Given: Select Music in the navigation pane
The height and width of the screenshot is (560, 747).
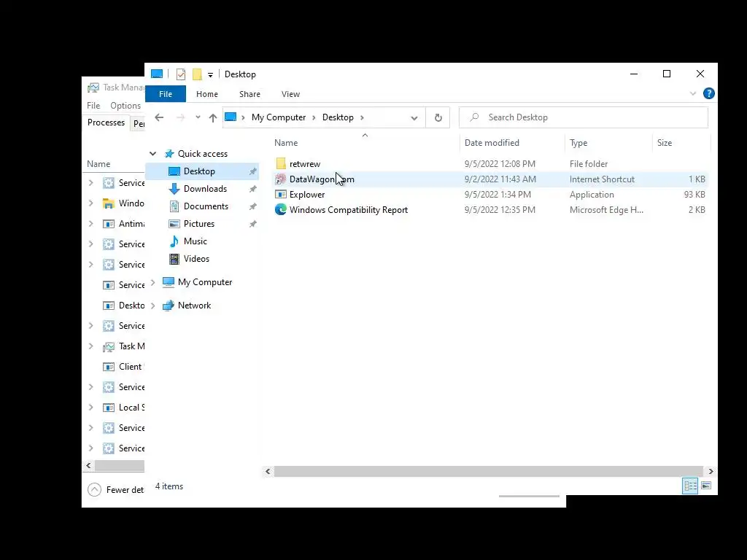Looking at the screenshot, I should tap(196, 241).
